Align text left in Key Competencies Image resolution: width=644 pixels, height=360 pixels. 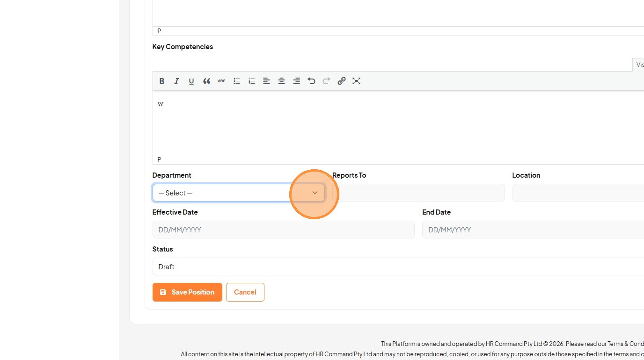coord(266,81)
